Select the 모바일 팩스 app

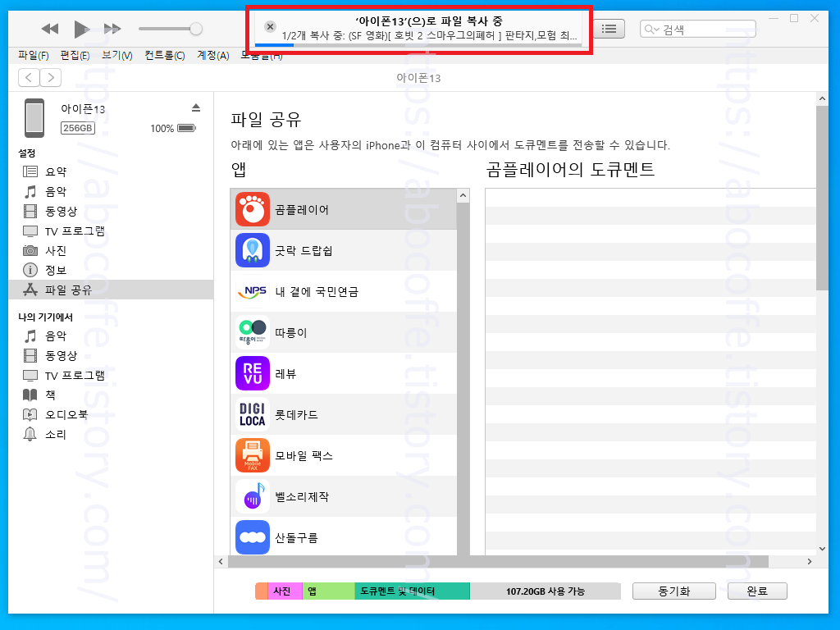(x=344, y=455)
